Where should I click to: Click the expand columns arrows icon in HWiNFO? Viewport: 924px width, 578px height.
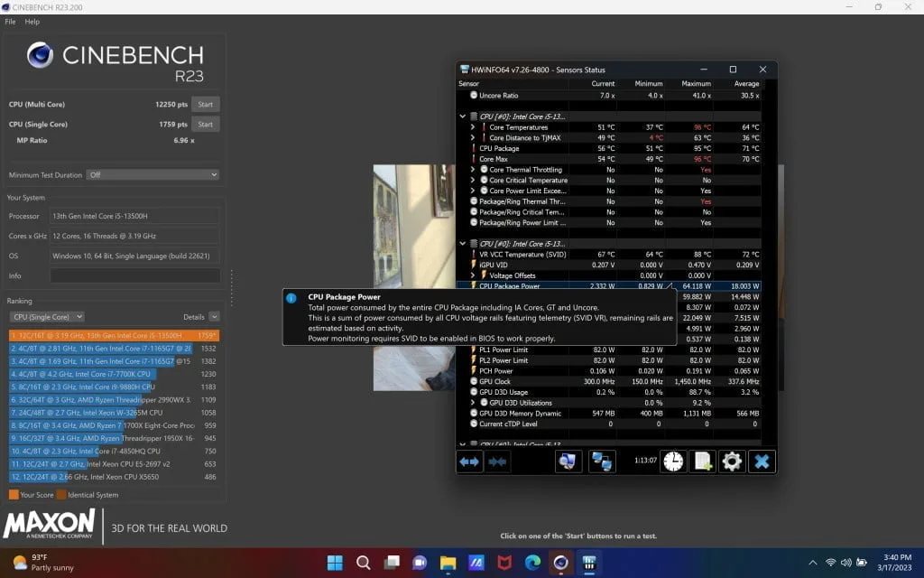pos(469,461)
